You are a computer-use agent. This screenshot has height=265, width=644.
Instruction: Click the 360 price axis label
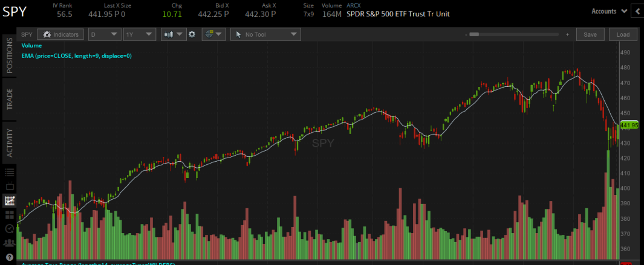pos(625,249)
